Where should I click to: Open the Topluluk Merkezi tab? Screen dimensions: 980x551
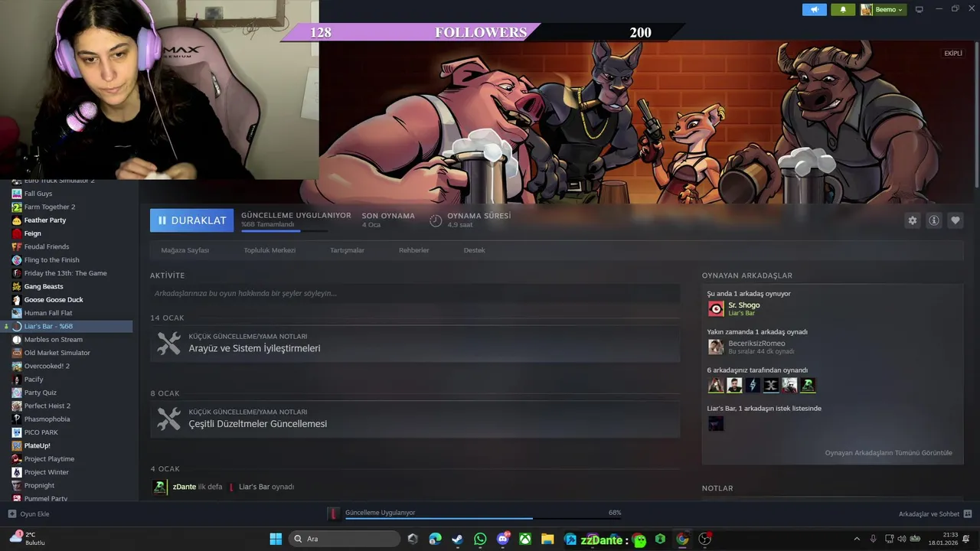pyautogui.click(x=269, y=250)
